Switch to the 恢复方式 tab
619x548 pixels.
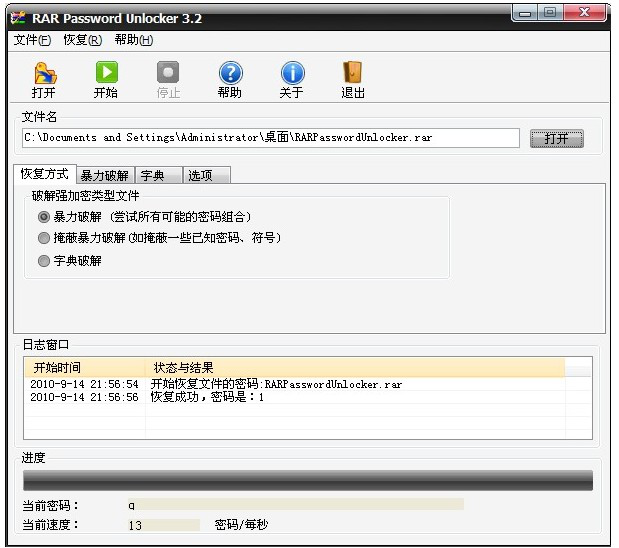[45, 174]
